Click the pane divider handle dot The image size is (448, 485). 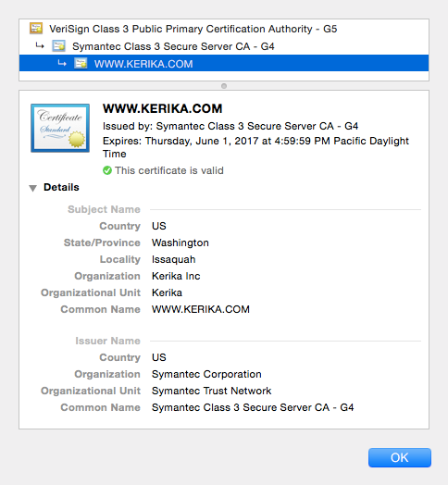(224, 86)
